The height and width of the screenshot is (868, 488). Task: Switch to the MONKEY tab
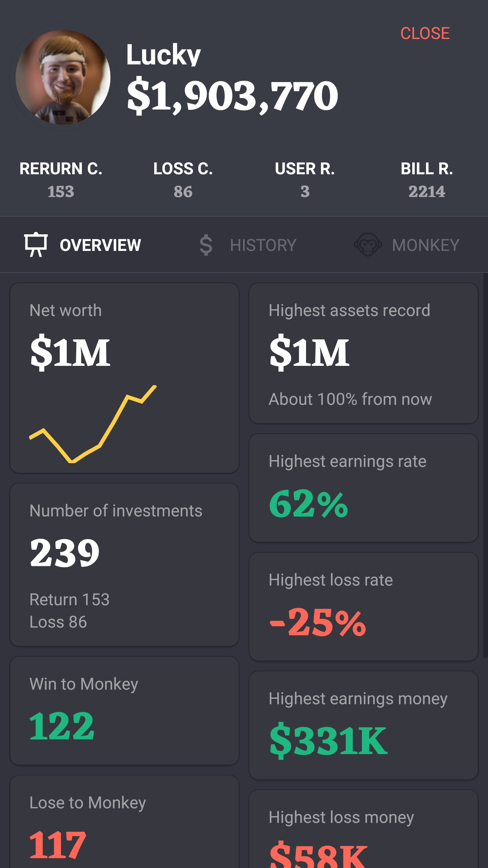[x=425, y=245]
